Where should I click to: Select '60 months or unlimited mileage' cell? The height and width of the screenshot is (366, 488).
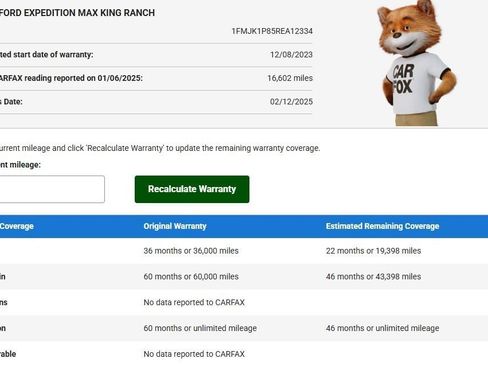tap(200, 328)
